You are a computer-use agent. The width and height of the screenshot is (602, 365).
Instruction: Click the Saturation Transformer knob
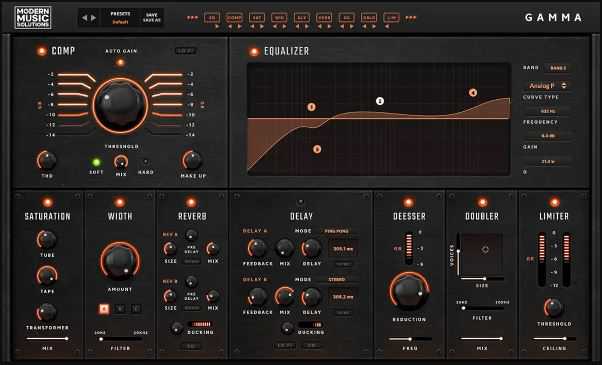point(47,312)
